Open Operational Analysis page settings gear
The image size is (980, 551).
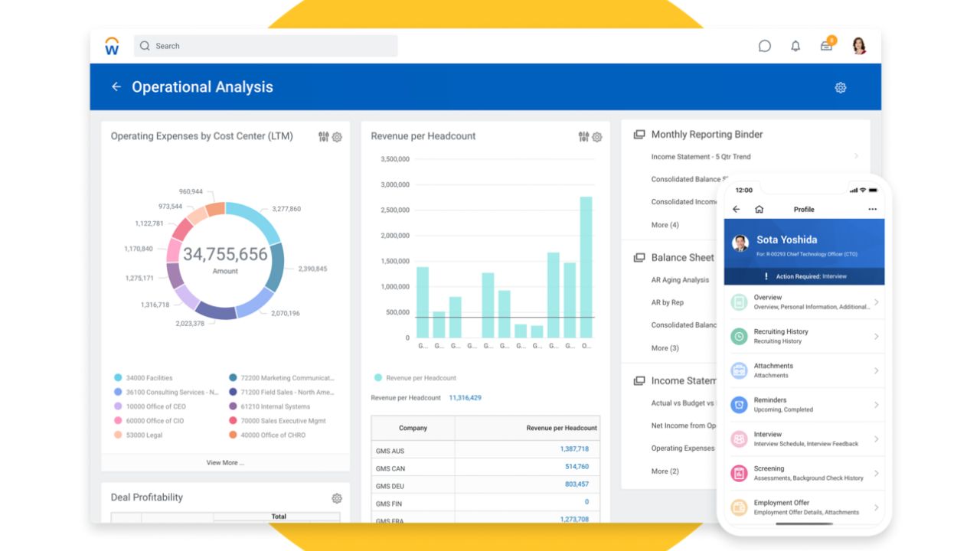pyautogui.click(x=841, y=87)
